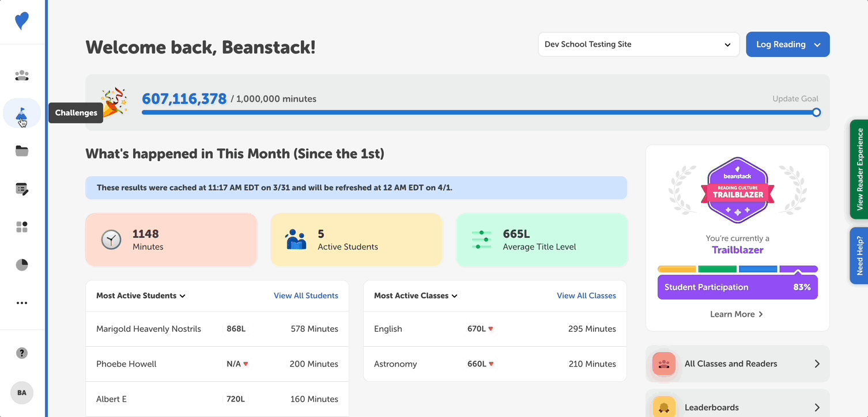The image size is (868, 417).
Task: Open the BA user avatar menu
Action: [22, 393]
